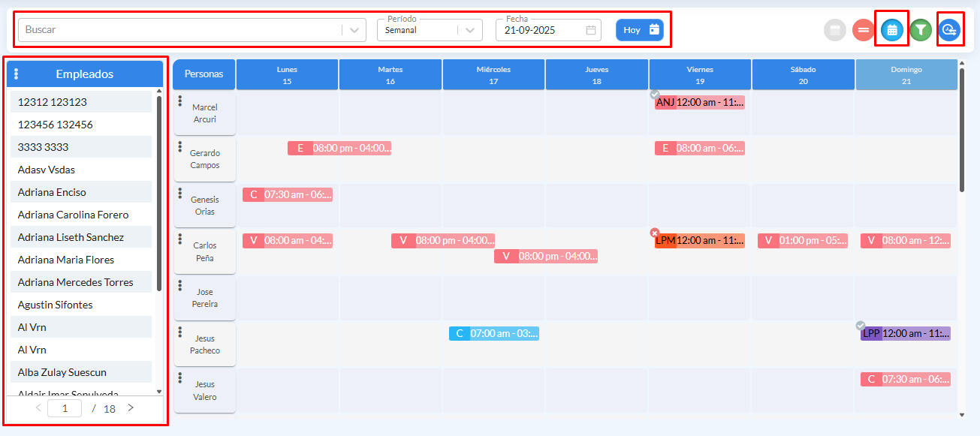Click the orange LPM shift for Carlos Peña
The width and height of the screenshot is (980, 436).
coord(700,241)
